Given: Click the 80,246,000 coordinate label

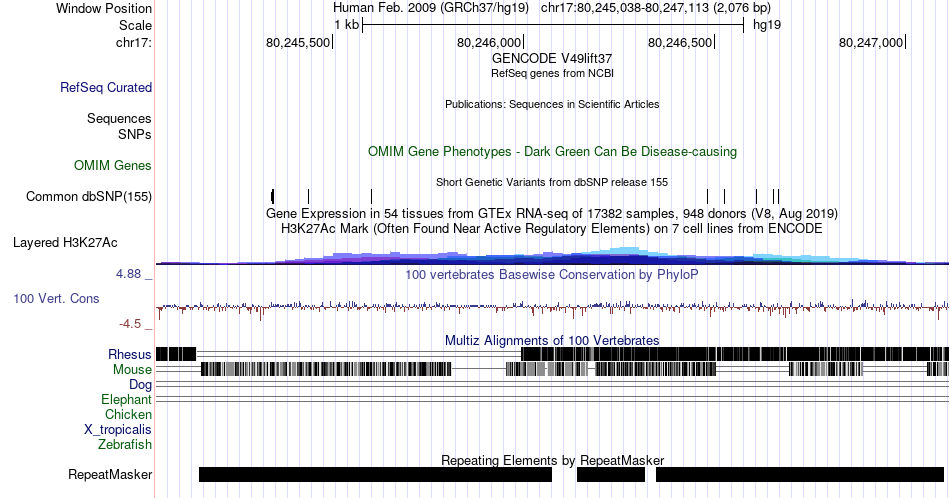Looking at the screenshot, I should (489, 42).
